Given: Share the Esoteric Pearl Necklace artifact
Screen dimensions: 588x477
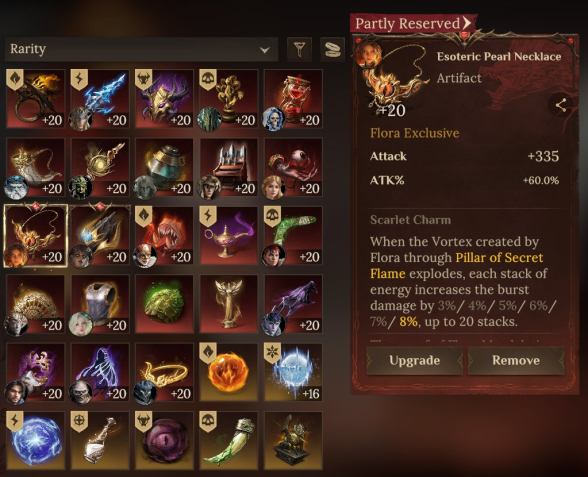Looking at the screenshot, I should coord(560,105).
